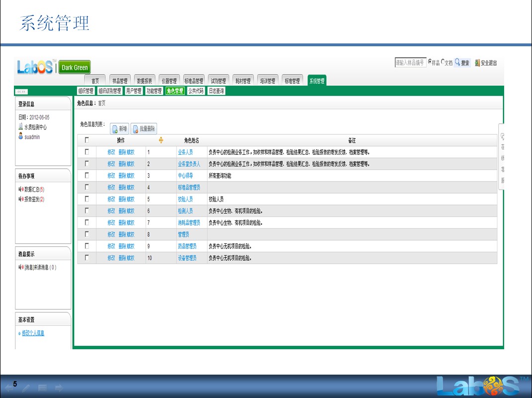This screenshot has width=532, height=398.
Task: Click the 批量删除 batch delete icon
Action: pyautogui.click(x=135, y=129)
